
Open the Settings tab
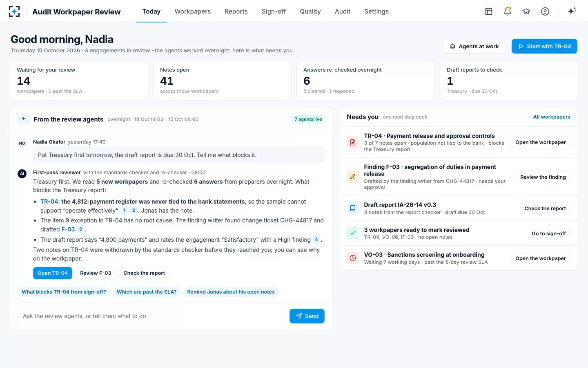click(376, 11)
